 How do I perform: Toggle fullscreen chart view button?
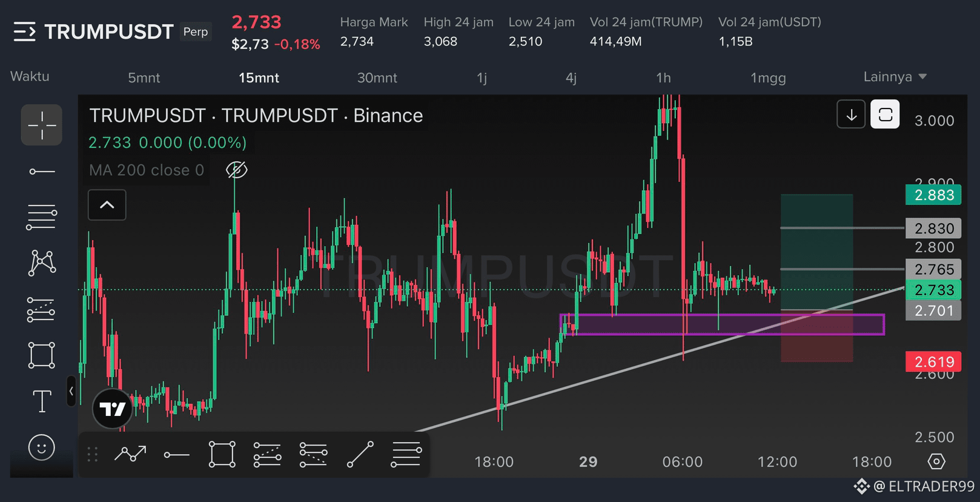pos(885,115)
